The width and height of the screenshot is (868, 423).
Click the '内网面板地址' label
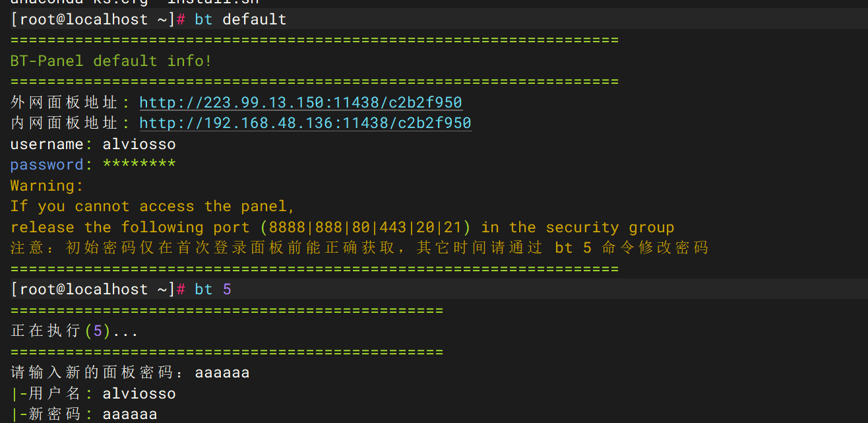pyautogui.click(x=65, y=123)
